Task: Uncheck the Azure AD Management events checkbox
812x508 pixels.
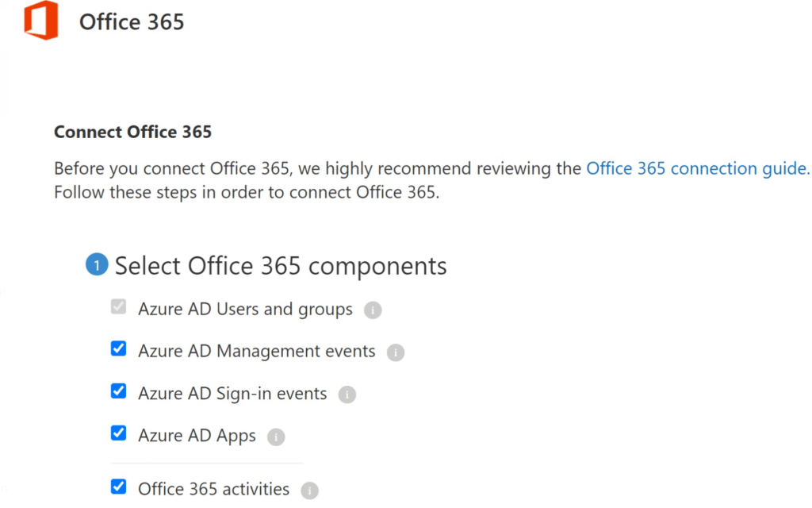Action: pyautogui.click(x=119, y=348)
